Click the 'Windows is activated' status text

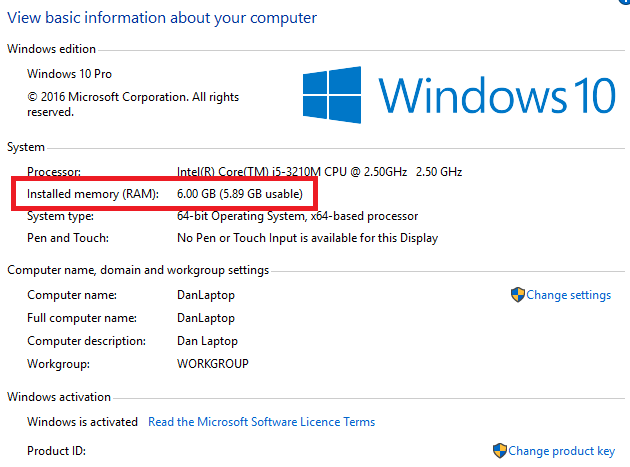pos(82,422)
